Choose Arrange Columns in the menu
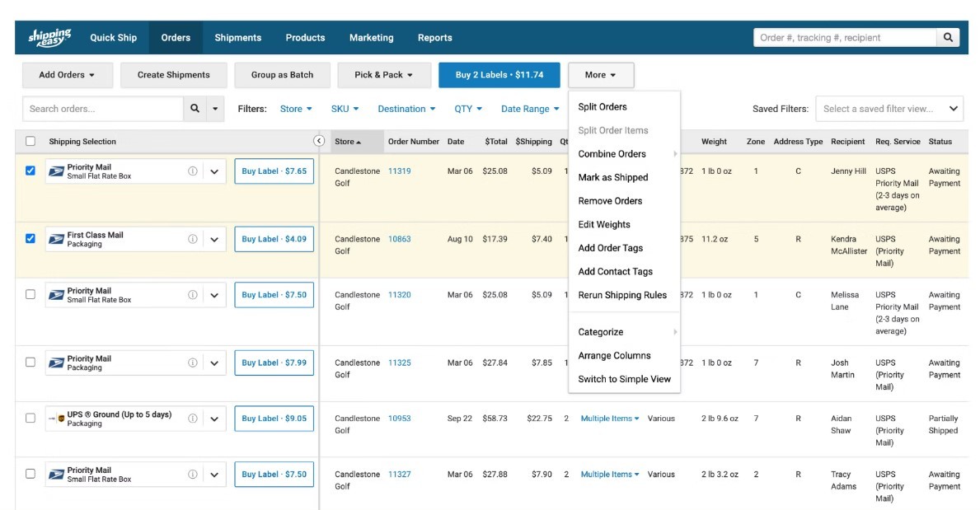This screenshot has height=510, width=980. (x=614, y=356)
